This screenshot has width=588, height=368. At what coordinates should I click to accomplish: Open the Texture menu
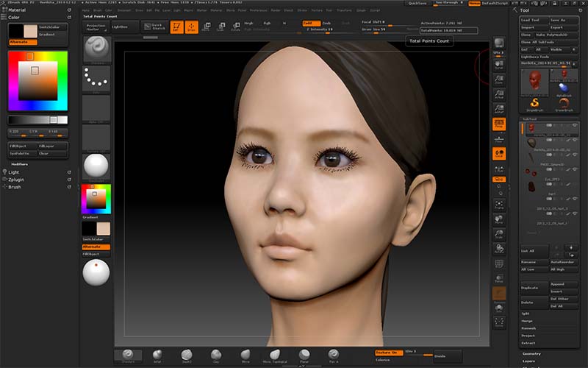[x=317, y=10]
